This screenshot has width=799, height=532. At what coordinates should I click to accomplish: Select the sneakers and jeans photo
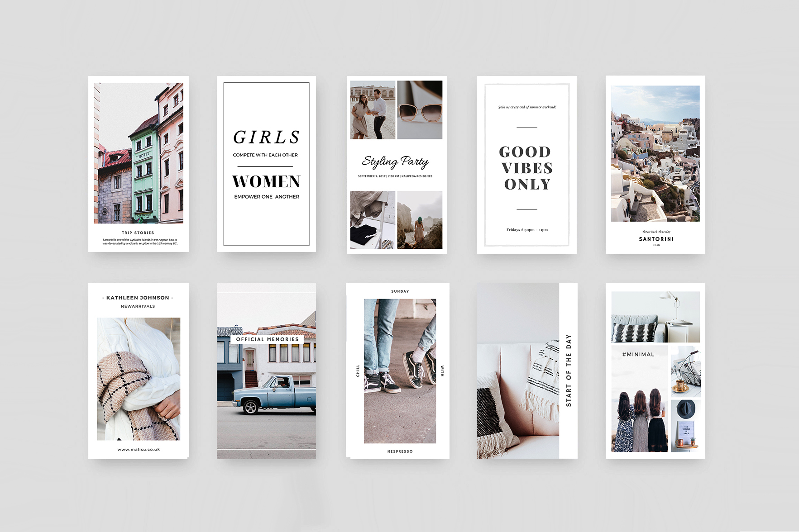(x=400, y=371)
